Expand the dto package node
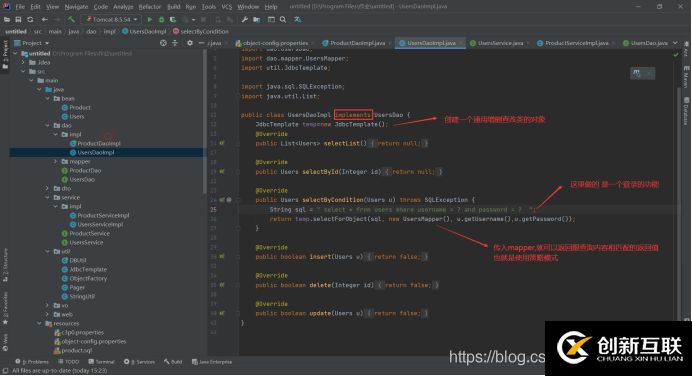The height and width of the screenshot is (376, 692). point(47,188)
